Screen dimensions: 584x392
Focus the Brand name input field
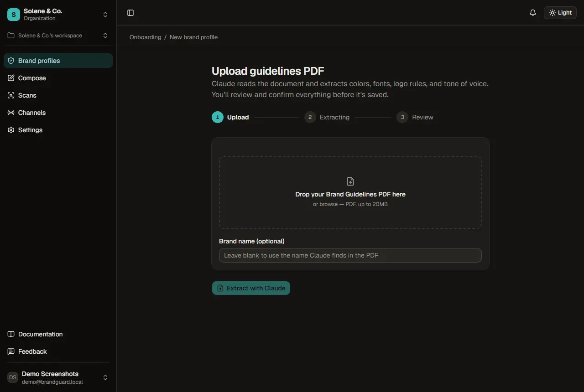click(350, 255)
